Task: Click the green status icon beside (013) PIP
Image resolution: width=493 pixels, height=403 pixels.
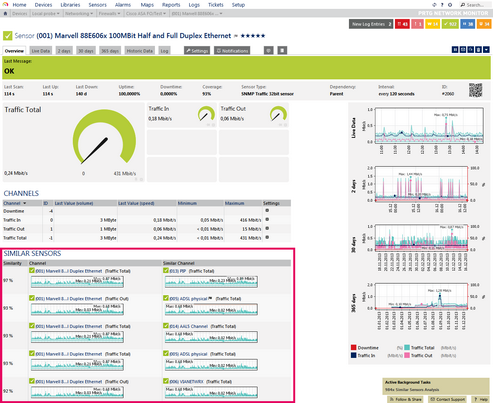Action: 166,271
